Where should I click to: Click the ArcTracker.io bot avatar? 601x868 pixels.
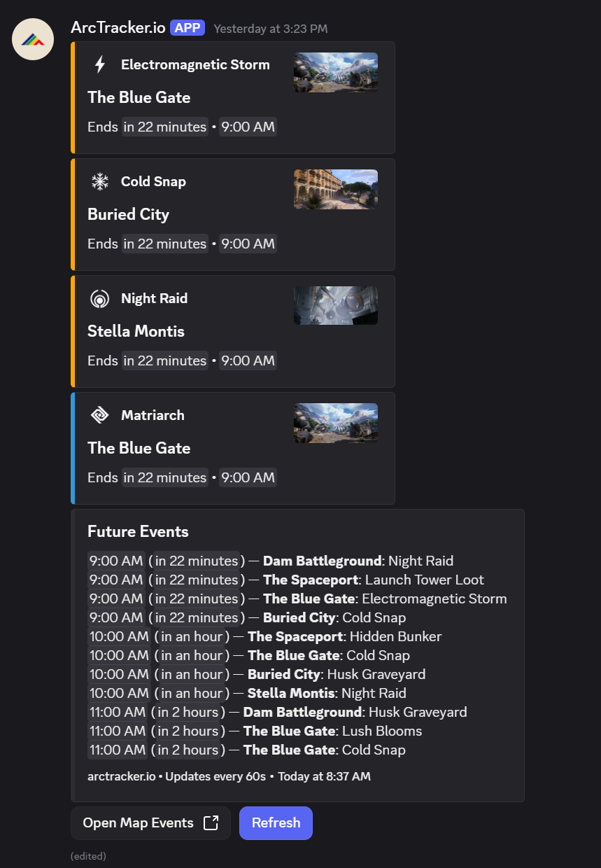tap(32, 39)
